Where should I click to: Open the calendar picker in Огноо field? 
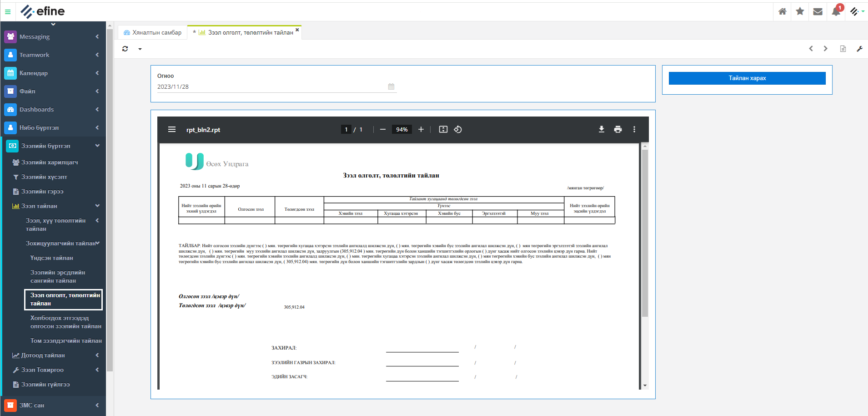coord(391,86)
